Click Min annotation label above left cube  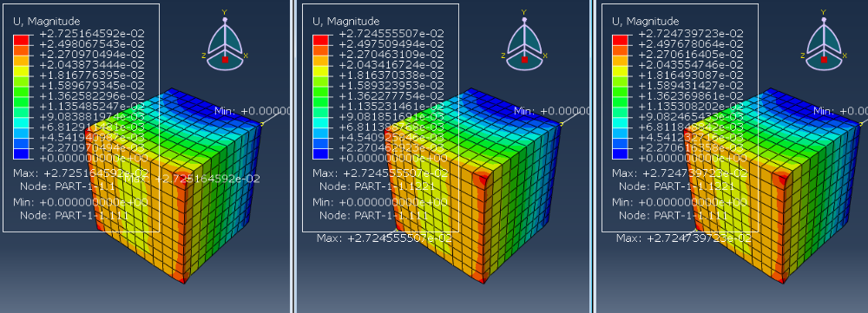252,111
